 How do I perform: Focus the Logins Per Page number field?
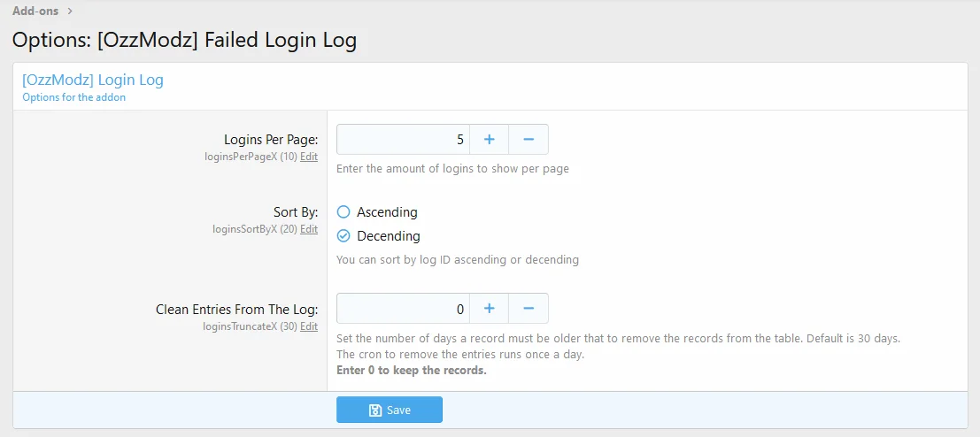pyautogui.click(x=403, y=140)
